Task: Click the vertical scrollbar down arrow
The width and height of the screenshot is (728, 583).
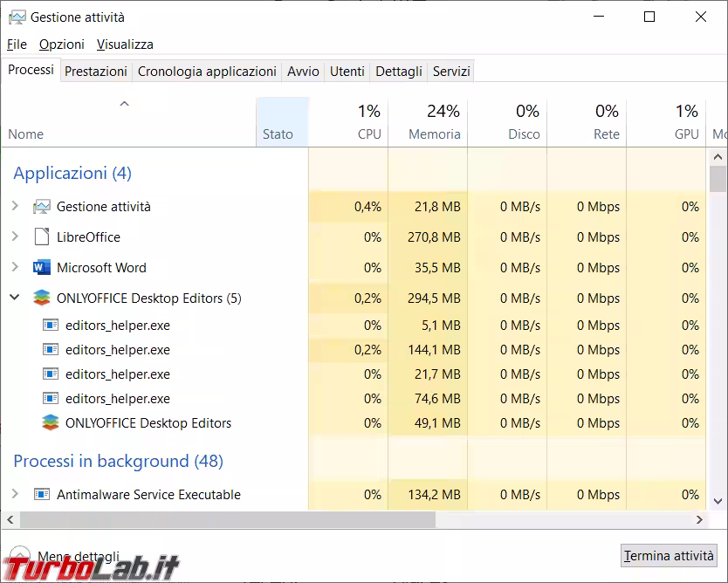Action: pos(718,502)
